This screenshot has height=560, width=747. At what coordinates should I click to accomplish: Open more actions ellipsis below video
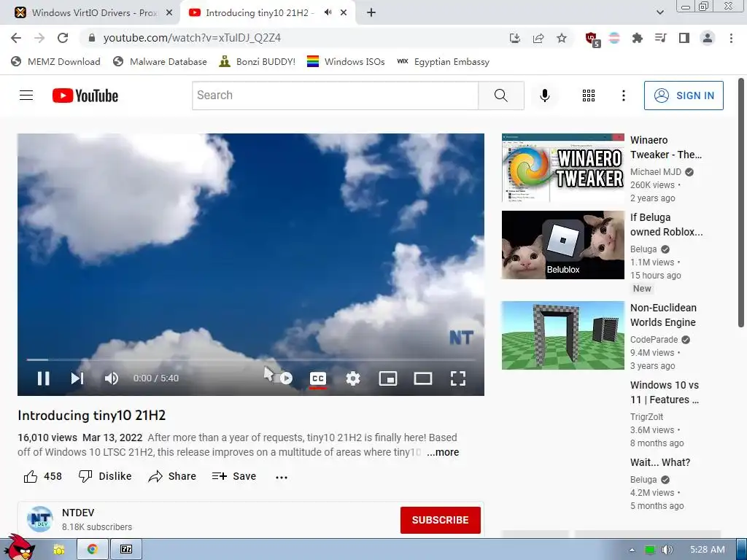pos(282,477)
